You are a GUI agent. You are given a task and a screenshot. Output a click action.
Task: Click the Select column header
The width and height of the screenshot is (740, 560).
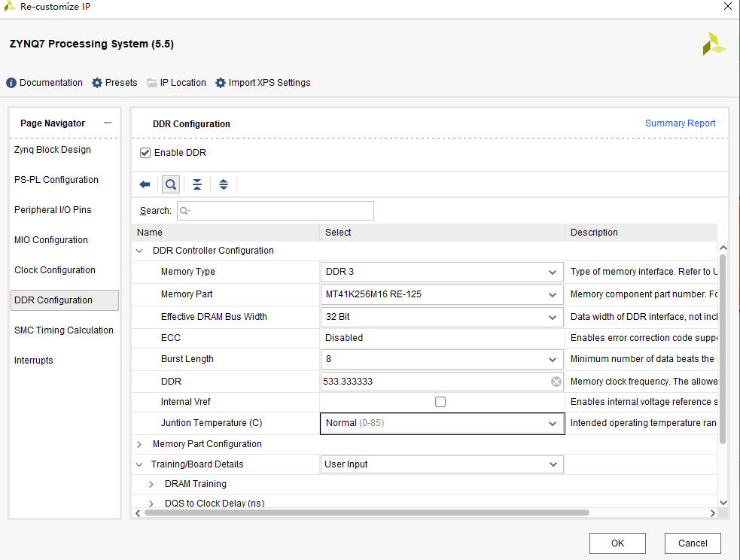tap(442, 233)
